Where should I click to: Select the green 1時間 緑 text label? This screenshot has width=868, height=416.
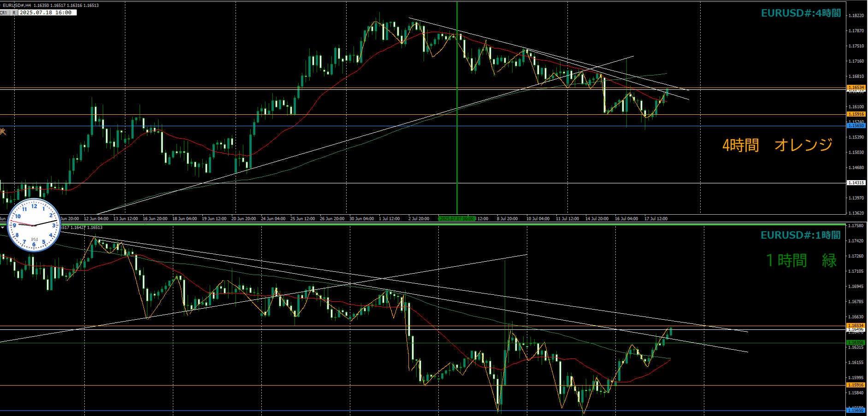(x=801, y=260)
